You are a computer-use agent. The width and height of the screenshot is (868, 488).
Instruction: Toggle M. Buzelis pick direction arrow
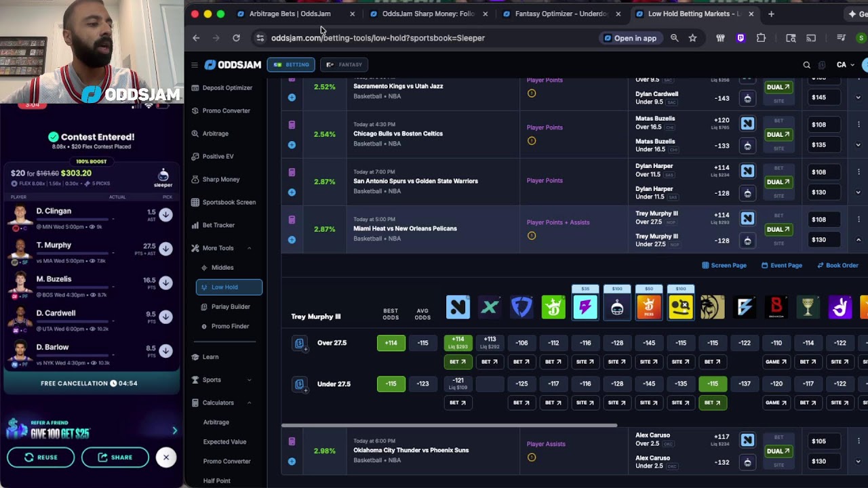coord(165,283)
